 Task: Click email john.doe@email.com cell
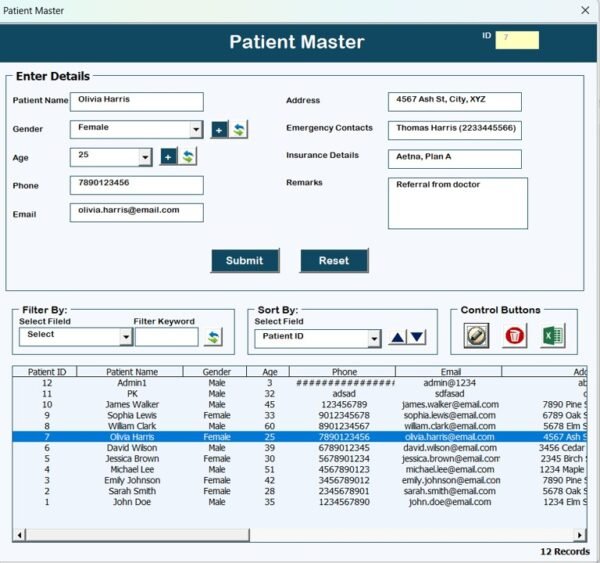450,502
